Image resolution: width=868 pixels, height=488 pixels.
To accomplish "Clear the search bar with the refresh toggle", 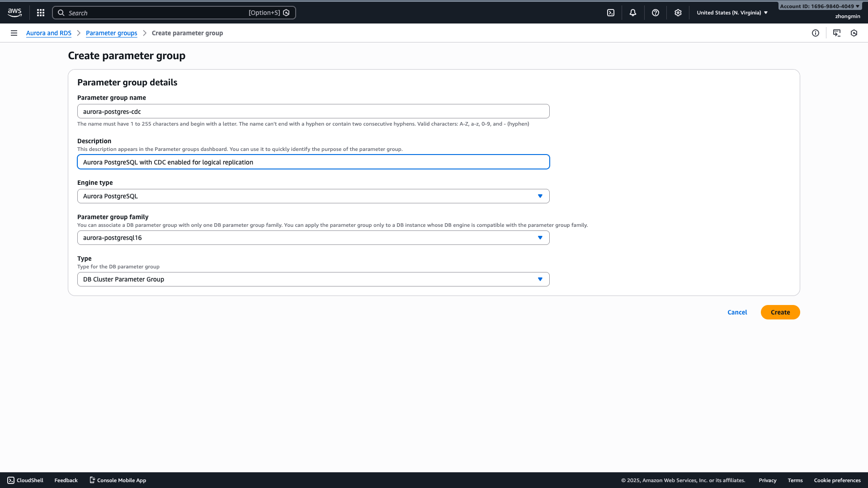I will 287,13.
